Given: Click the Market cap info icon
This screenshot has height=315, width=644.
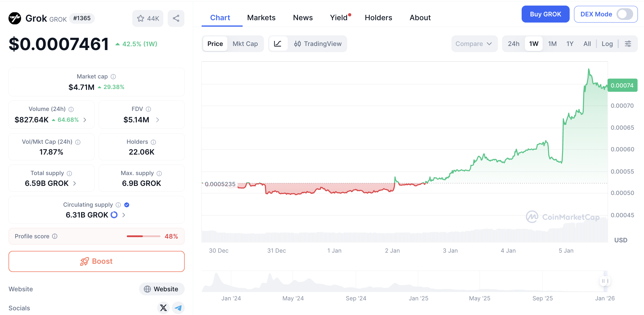Looking at the screenshot, I should click(113, 77).
